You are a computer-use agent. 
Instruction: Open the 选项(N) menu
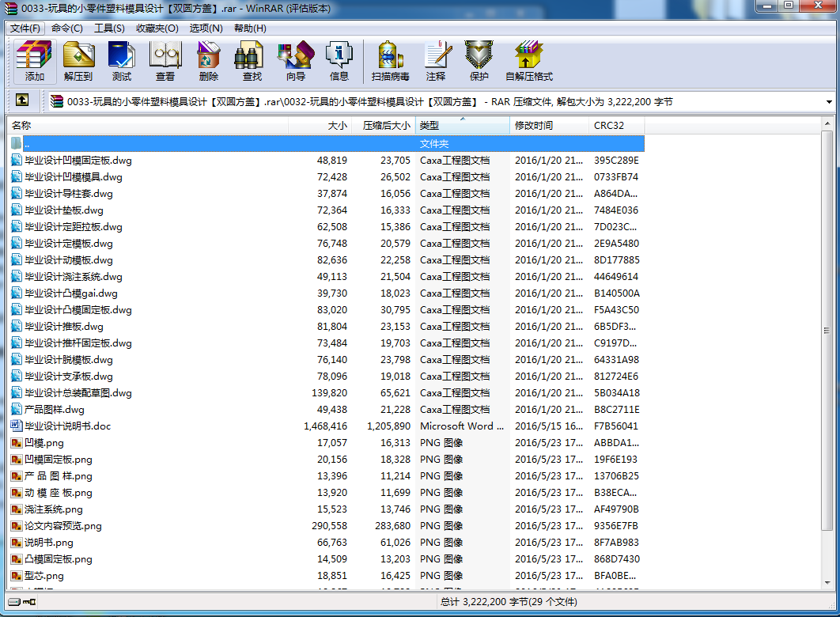coord(206,28)
